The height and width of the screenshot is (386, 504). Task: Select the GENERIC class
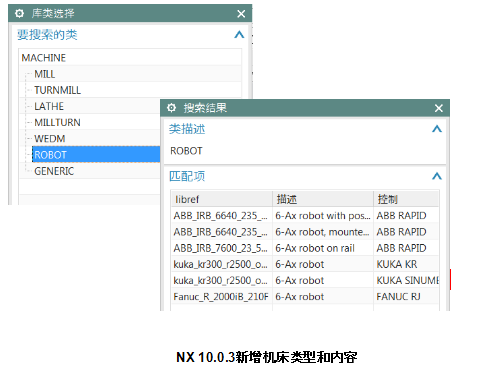click(54, 171)
